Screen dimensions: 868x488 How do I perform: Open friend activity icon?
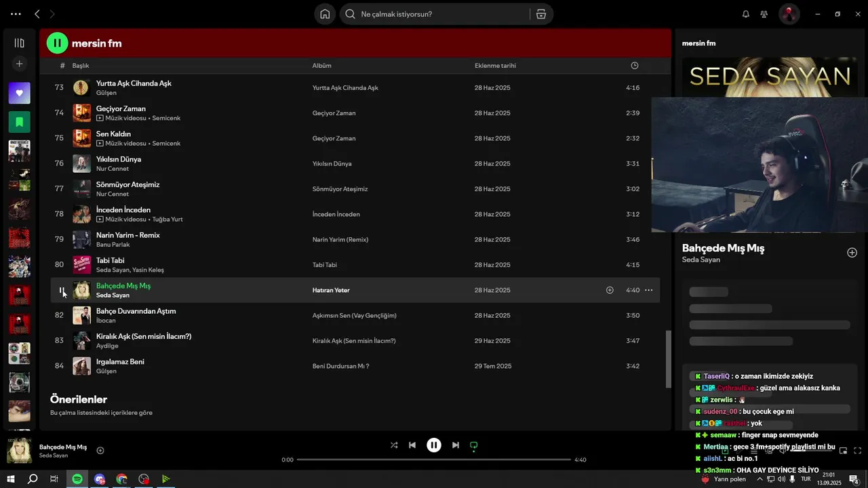764,14
